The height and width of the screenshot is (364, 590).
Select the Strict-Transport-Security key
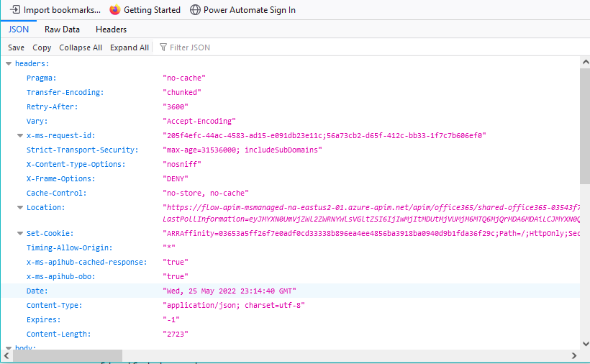(83, 150)
